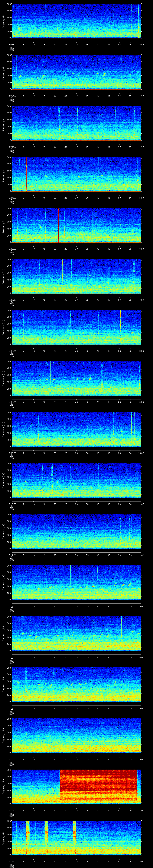Viewport: 153px width, 868px height.
Task: Click the 5:16:00 start time label
Action: coord(12,811)
